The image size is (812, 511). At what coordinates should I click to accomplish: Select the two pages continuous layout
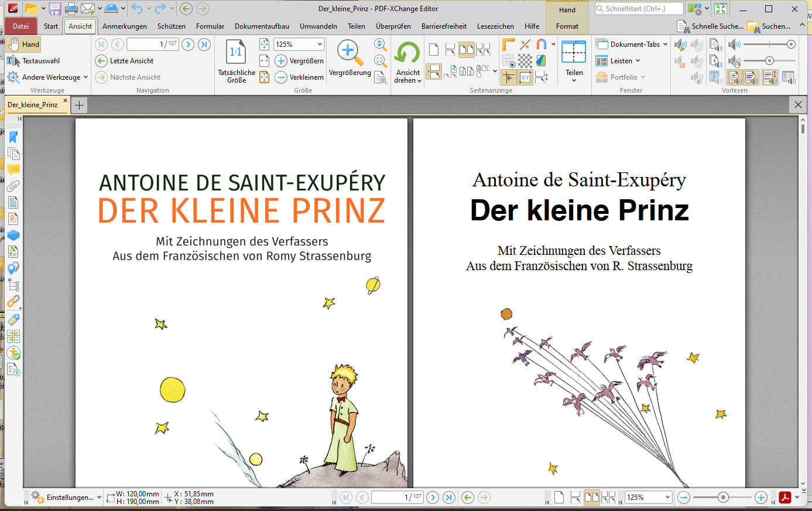pyautogui.click(x=483, y=49)
